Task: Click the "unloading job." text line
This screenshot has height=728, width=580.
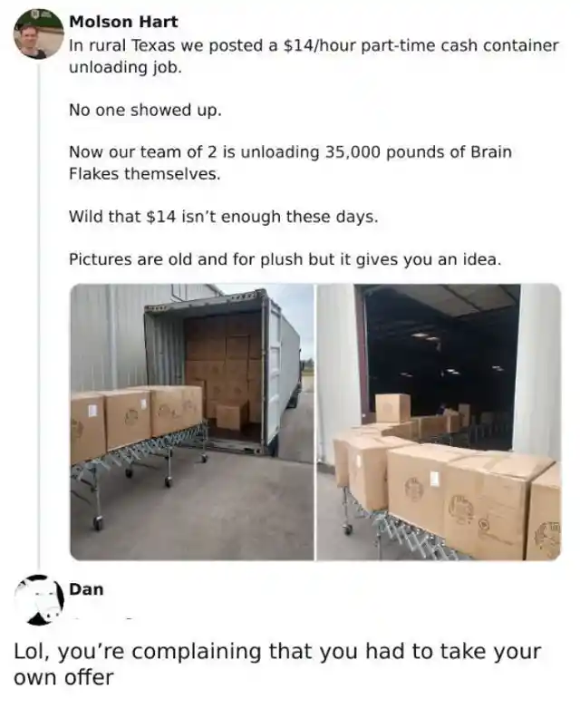Action: [125, 67]
